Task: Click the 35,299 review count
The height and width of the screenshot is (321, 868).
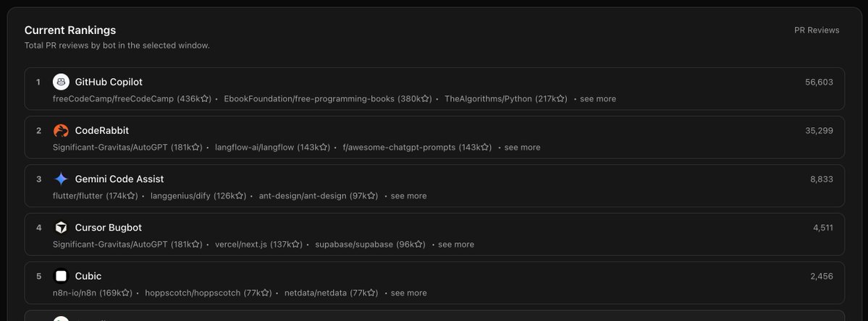Action: point(819,131)
